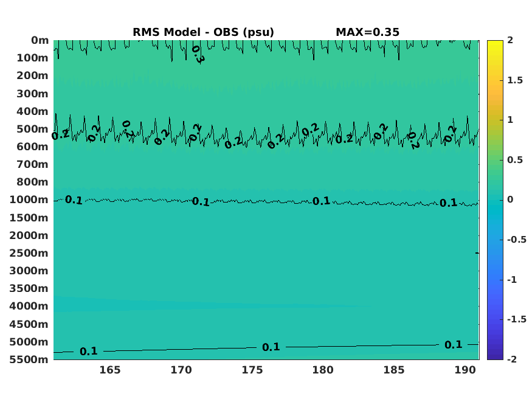Click the depth axis label '3000m'
This screenshot has height=399, width=532.
[x=29, y=271]
